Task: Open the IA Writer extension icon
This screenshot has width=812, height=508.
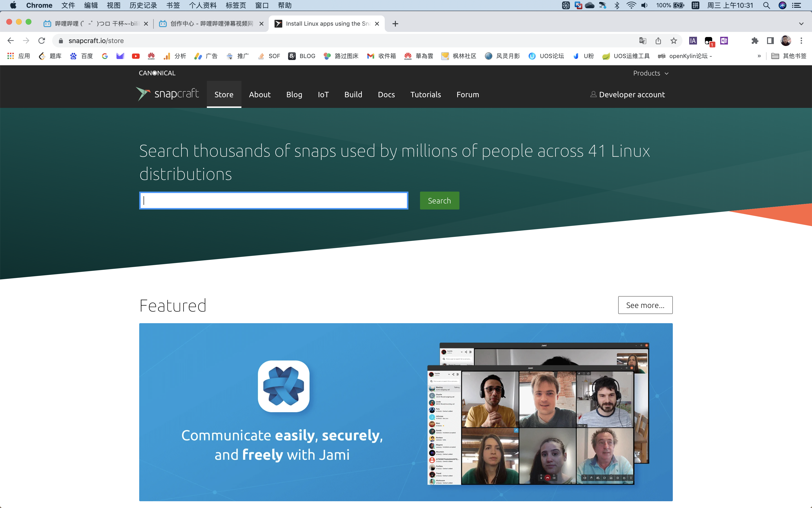Action: [693, 41]
